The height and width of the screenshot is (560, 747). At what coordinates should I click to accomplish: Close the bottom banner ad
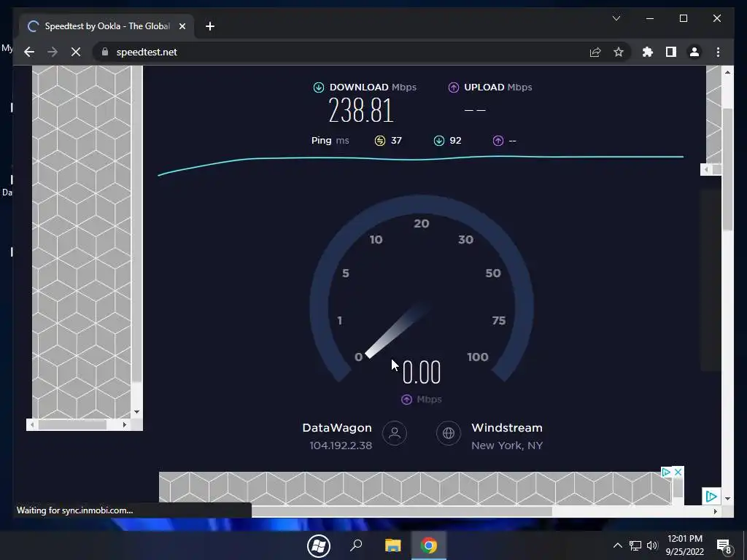[x=678, y=472]
